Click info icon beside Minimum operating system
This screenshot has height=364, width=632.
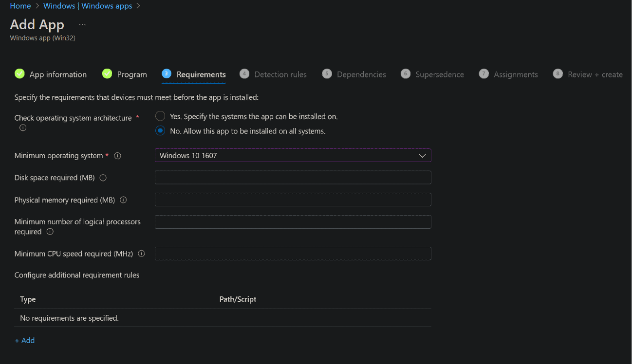(117, 156)
